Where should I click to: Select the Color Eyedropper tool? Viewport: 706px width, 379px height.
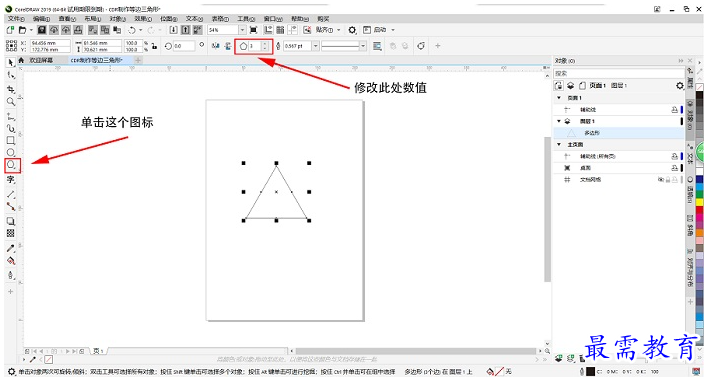tap(11, 248)
